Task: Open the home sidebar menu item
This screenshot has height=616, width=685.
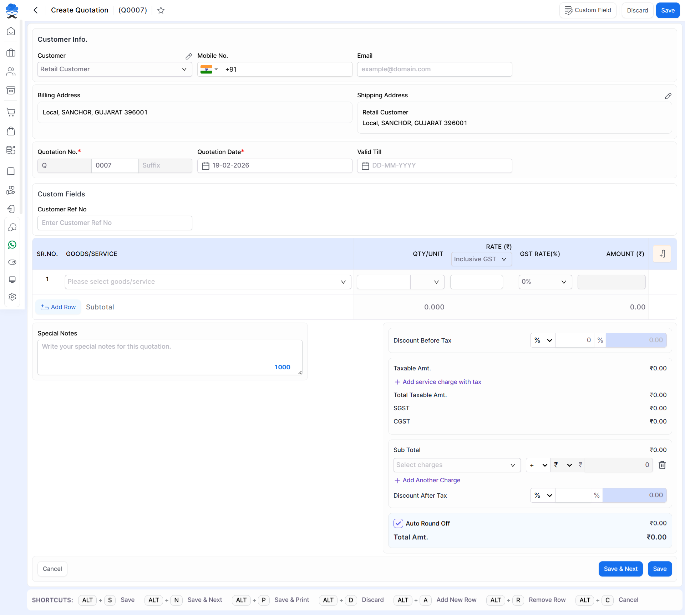Action: pyautogui.click(x=11, y=31)
